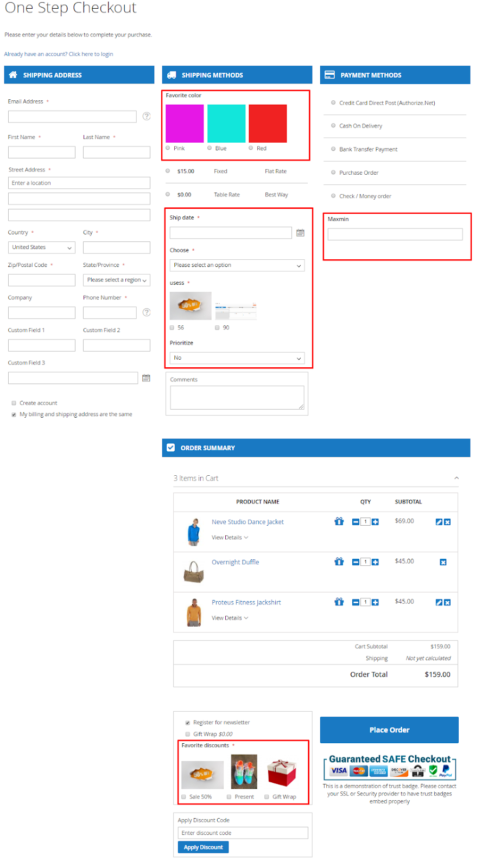Increase quantity of Overnight Duffle
501x868 pixels.
point(375,562)
